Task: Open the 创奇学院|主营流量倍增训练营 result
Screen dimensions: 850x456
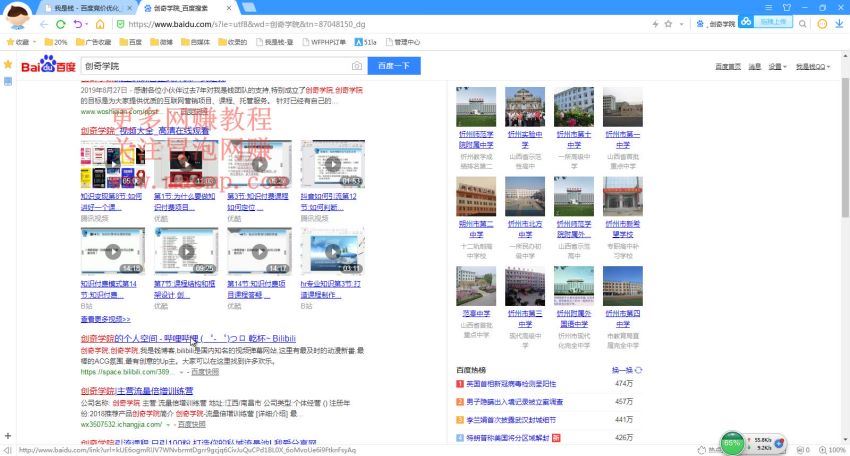Action: pyautogui.click(x=137, y=391)
